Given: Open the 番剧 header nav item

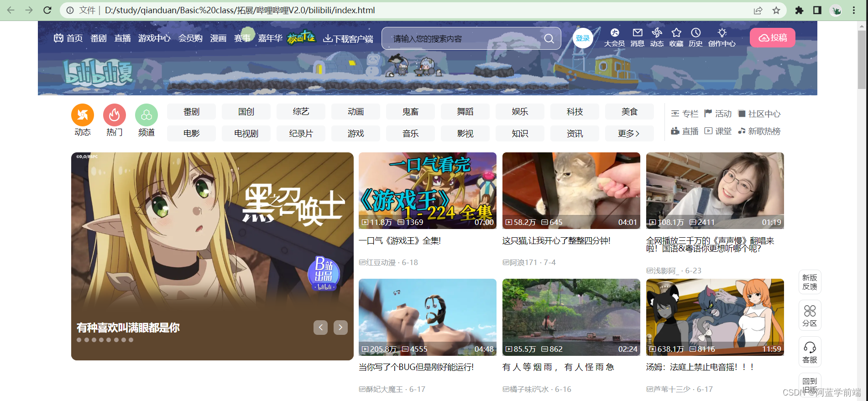Looking at the screenshot, I should coord(99,38).
